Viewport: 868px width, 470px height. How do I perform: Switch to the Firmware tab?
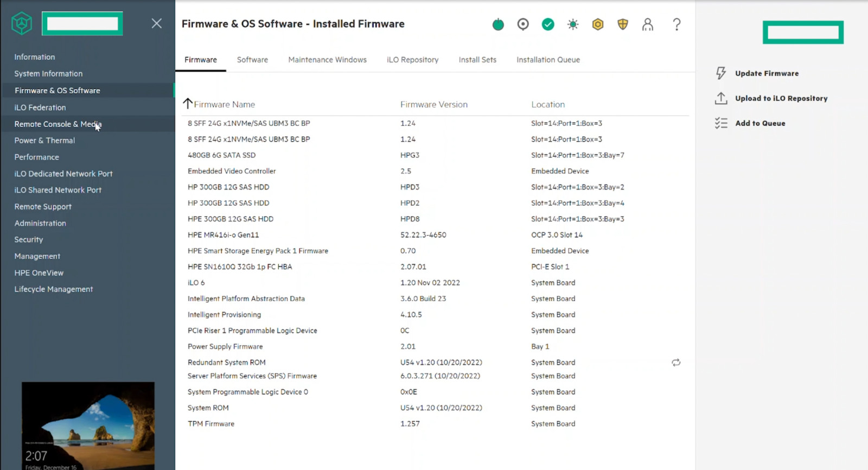(201, 60)
